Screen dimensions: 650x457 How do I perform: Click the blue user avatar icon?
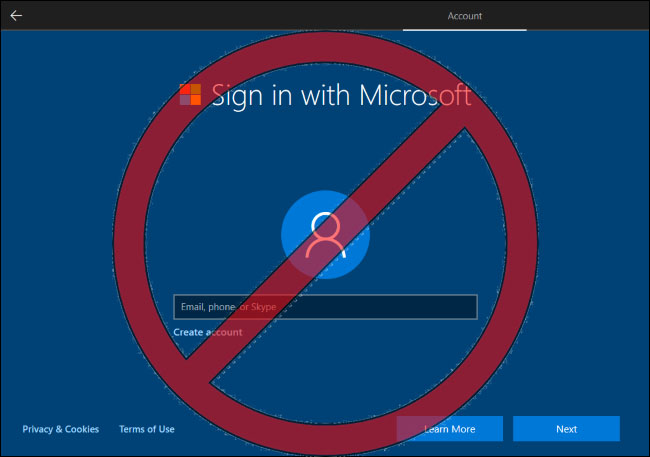click(325, 235)
